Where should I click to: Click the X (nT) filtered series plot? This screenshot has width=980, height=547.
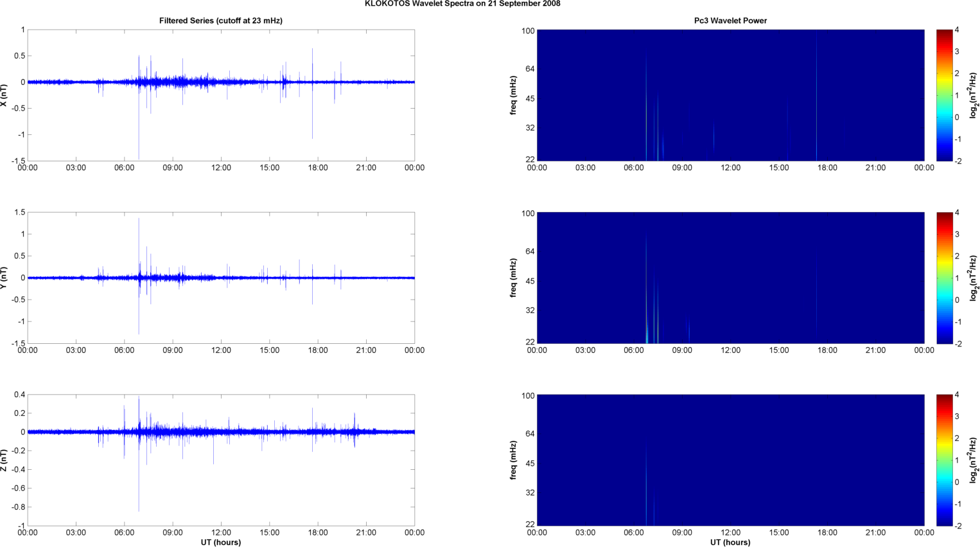pyautogui.click(x=221, y=95)
